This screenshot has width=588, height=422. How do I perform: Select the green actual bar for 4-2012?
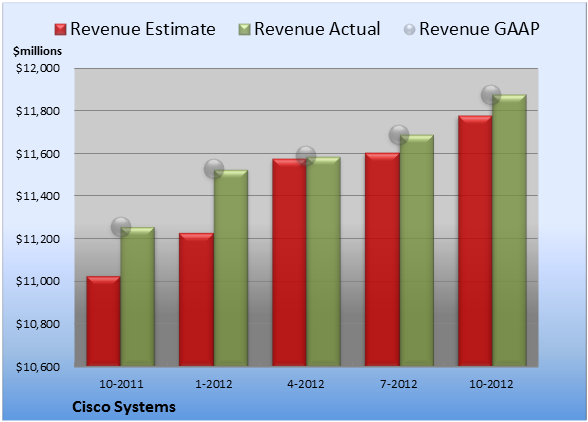[x=323, y=261]
